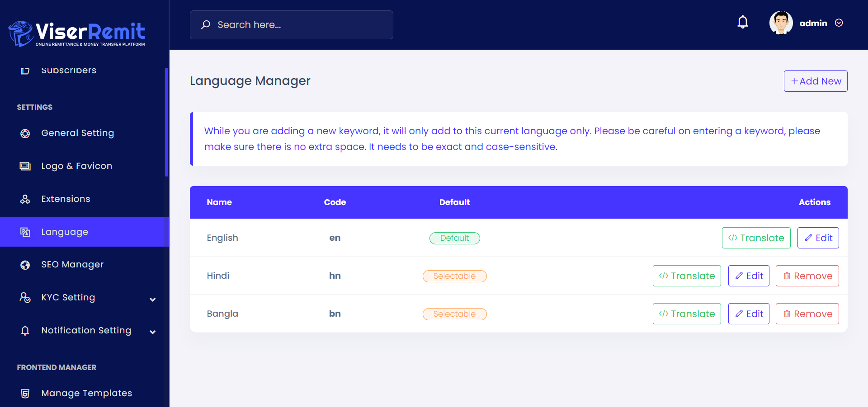Image resolution: width=868 pixels, height=407 pixels.
Task: Remove the Hindi language
Action: tap(807, 276)
